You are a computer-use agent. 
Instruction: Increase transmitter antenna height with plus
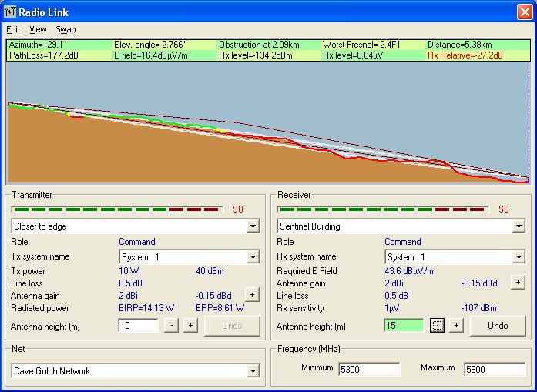[x=190, y=326]
